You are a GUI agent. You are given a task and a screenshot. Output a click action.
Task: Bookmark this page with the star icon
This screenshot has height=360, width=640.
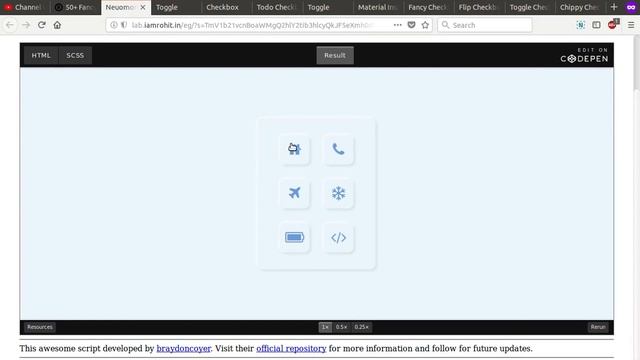click(x=425, y=25)
